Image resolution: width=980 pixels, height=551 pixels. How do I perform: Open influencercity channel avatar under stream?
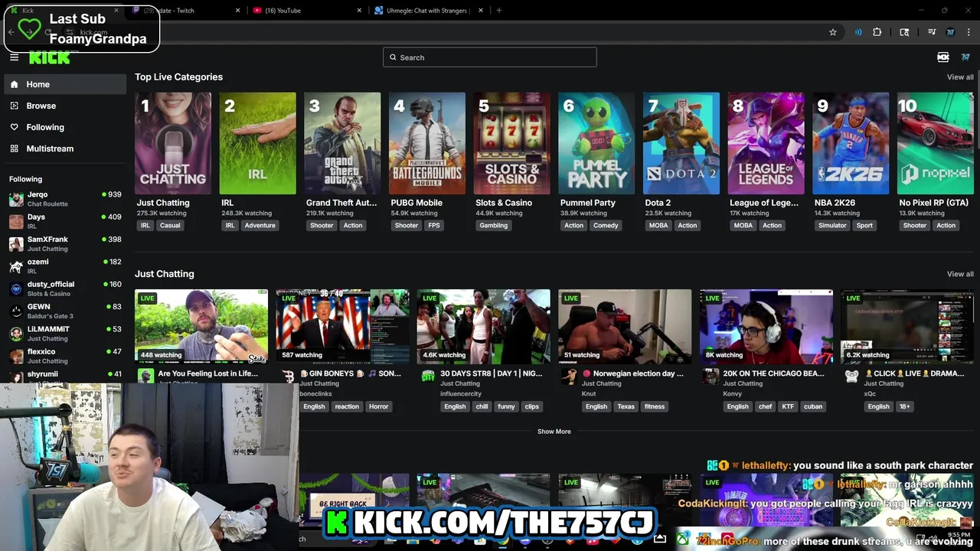(x=429, y=376)
